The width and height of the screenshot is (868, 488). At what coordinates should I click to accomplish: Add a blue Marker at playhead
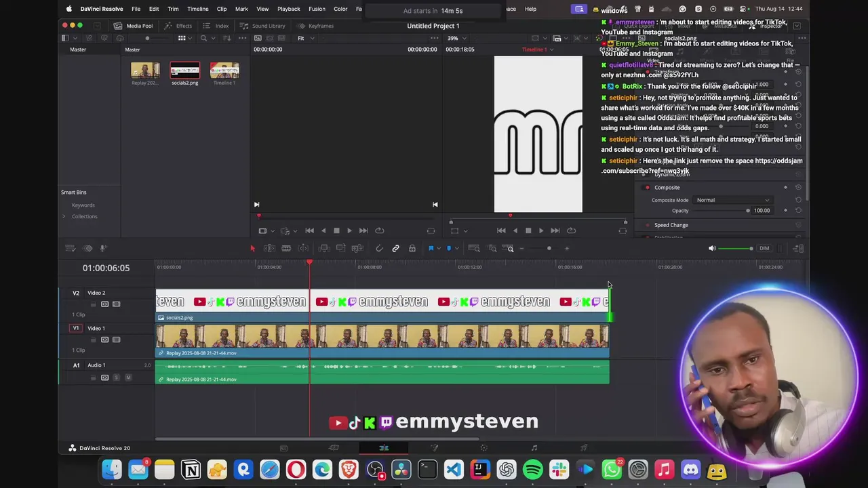(x=448, y=249)
